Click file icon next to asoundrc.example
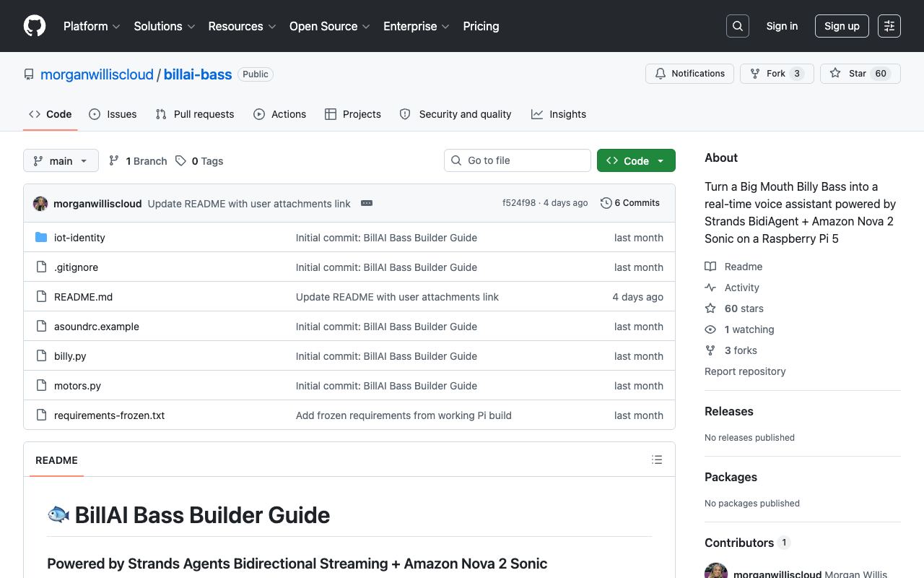The width and height of the screenshot is (924, 578). pyautogui.click(x=41, y=327)
